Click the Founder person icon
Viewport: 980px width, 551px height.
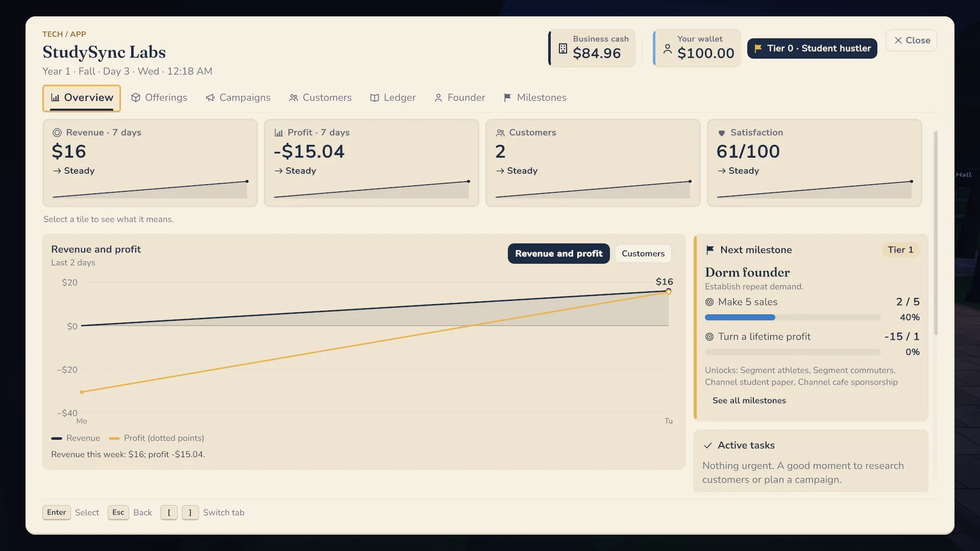click(438, 98)
